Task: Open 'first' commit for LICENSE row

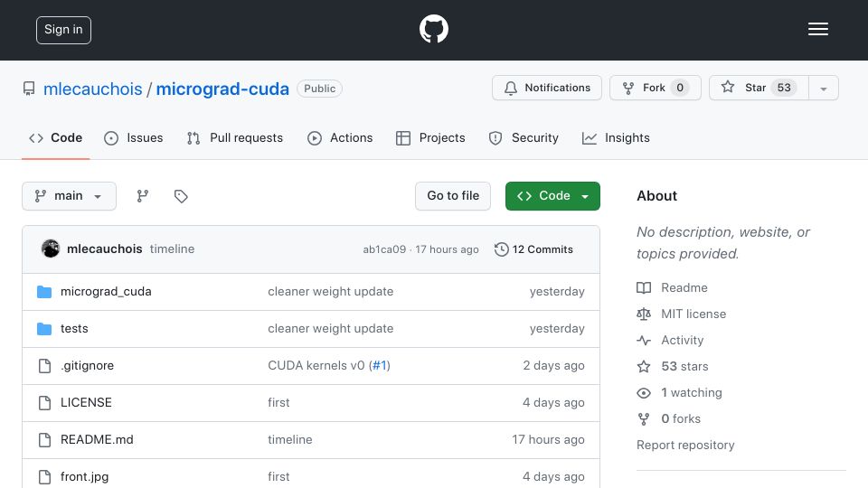Action: (x=278, y=403)
